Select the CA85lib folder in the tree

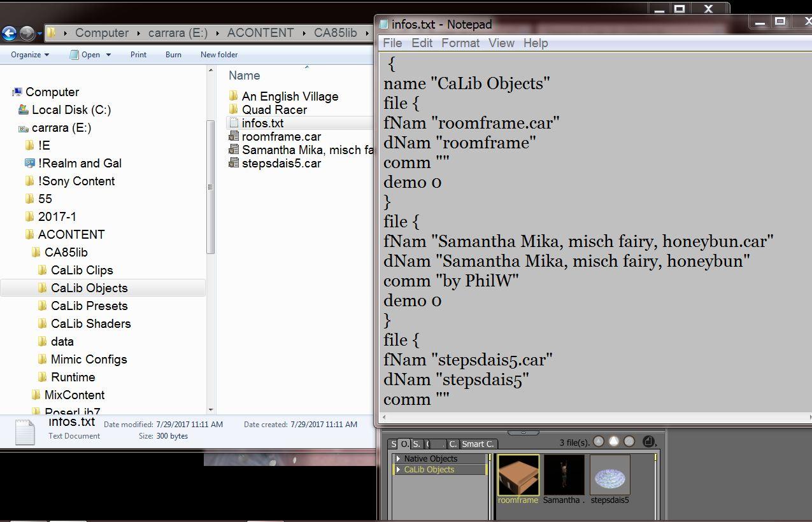66,252
